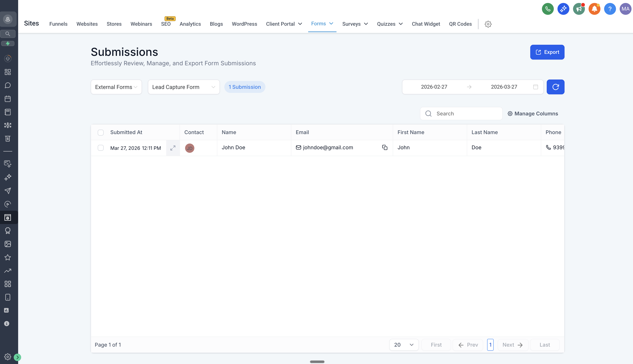633x364 pixels.
Task: Copy the johndoe@gmail.com email address icon
Action: point(385,147)
